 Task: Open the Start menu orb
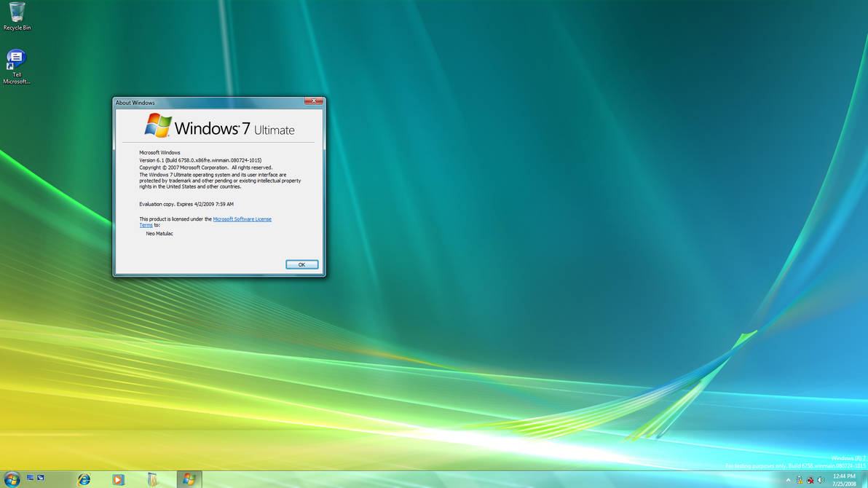tap(12, 479)
